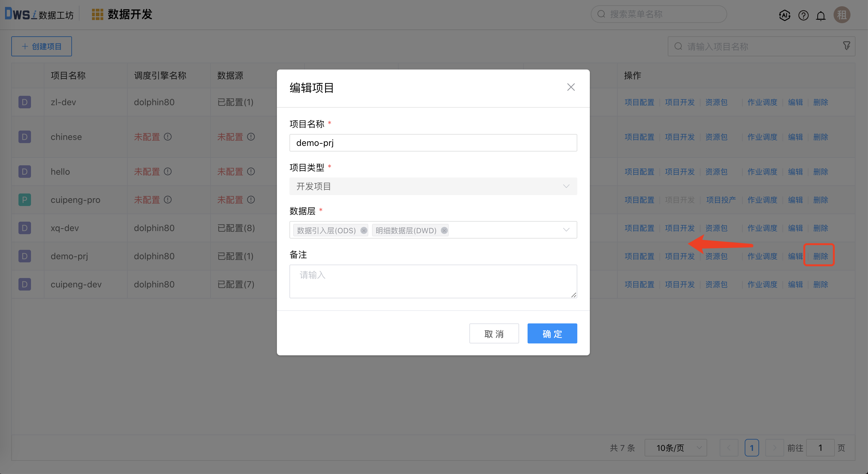This screenshot has height=474, width=868.
Task: Click the 创建项目 button
Action: click(x=41, y=47)
